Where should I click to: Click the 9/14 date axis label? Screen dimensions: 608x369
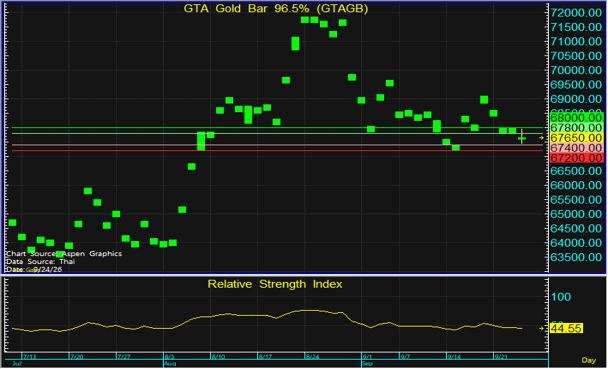(454, 357)
